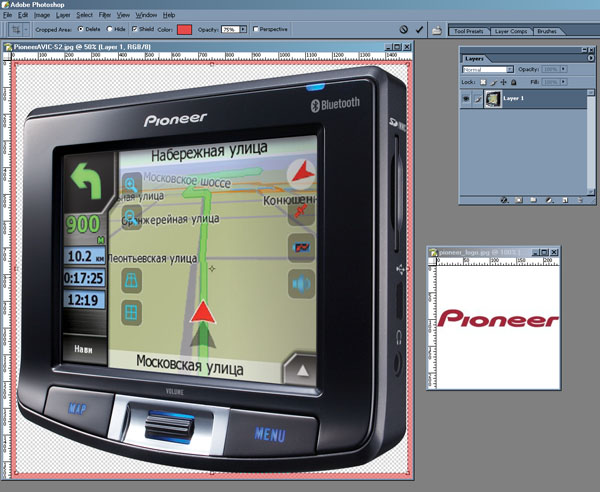Hide Layer 1 using the eye icon
Image resolution: width=600 pixels, height=492 pixels.
466,99
